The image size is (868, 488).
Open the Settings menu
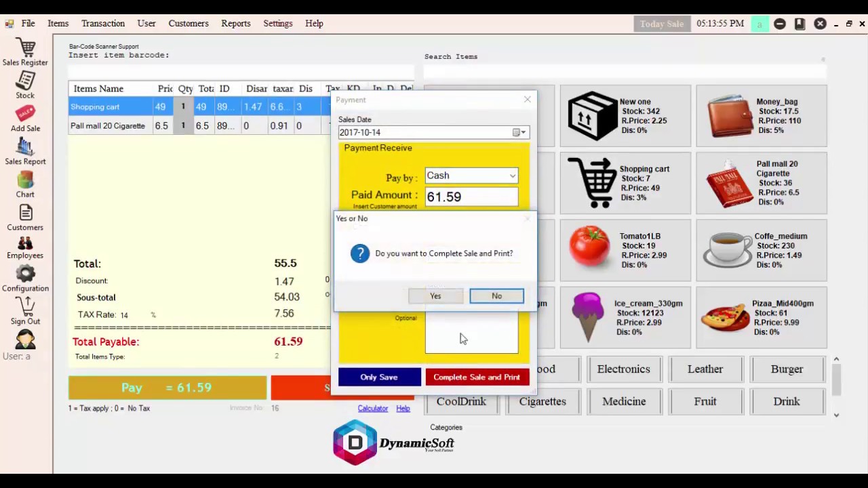point(278,24)
